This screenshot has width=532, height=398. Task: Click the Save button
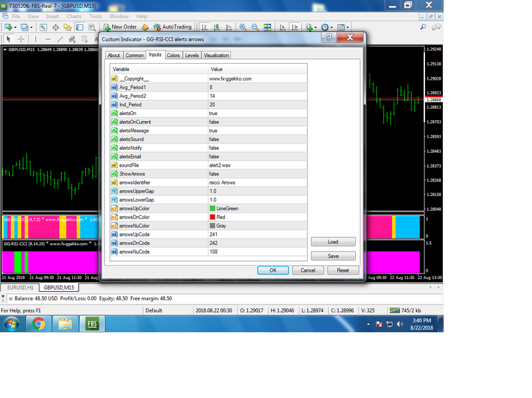click(333, 256)
